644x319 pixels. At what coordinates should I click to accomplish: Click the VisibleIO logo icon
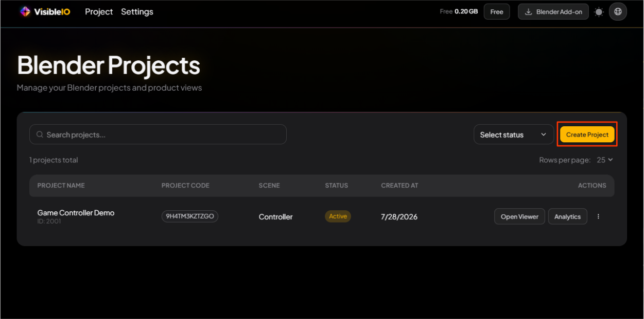(25, 12)
